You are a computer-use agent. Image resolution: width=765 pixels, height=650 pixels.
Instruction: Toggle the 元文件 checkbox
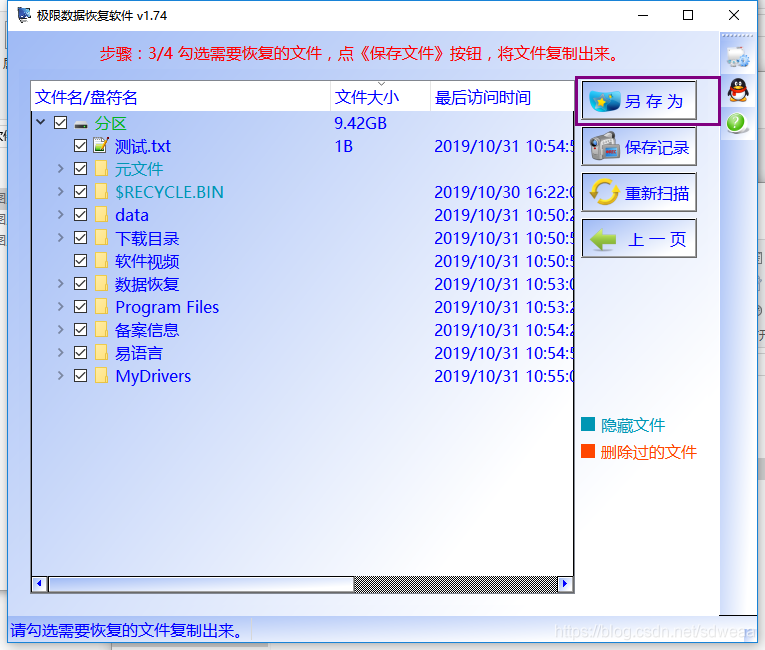coord(81,168)
